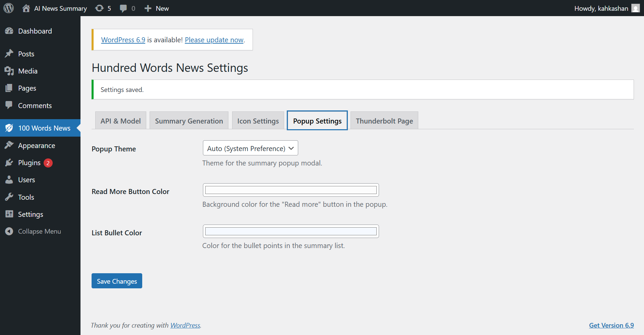Select the Tools wrench icon
The height and width of the screenshot is (335, 644).
[x=9, y=197]
